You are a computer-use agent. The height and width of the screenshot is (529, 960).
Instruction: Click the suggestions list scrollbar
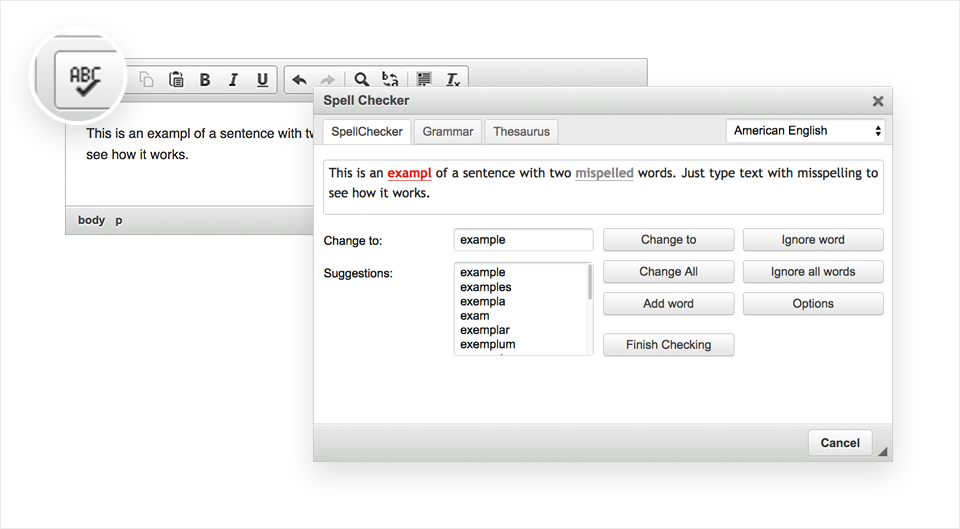tap(590, 282)
